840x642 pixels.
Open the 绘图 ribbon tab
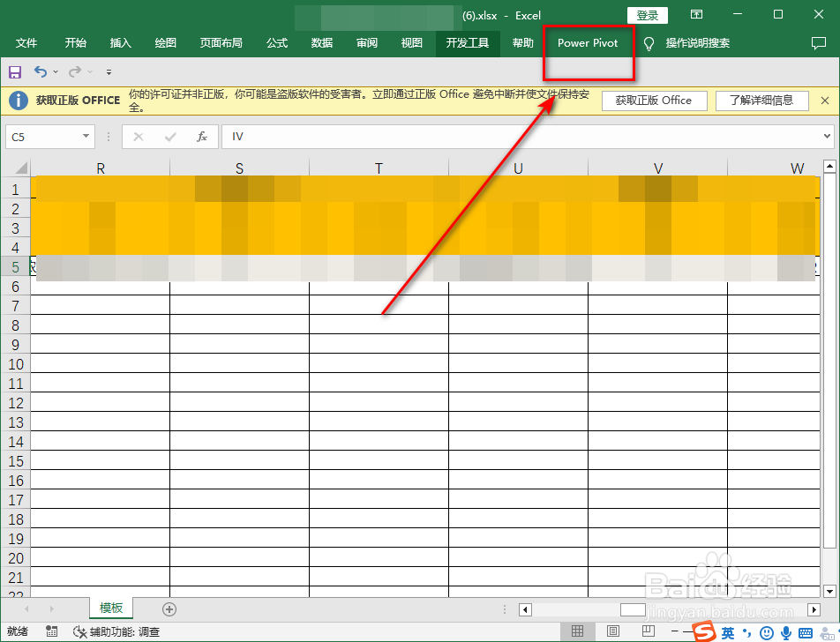point(166,43)
